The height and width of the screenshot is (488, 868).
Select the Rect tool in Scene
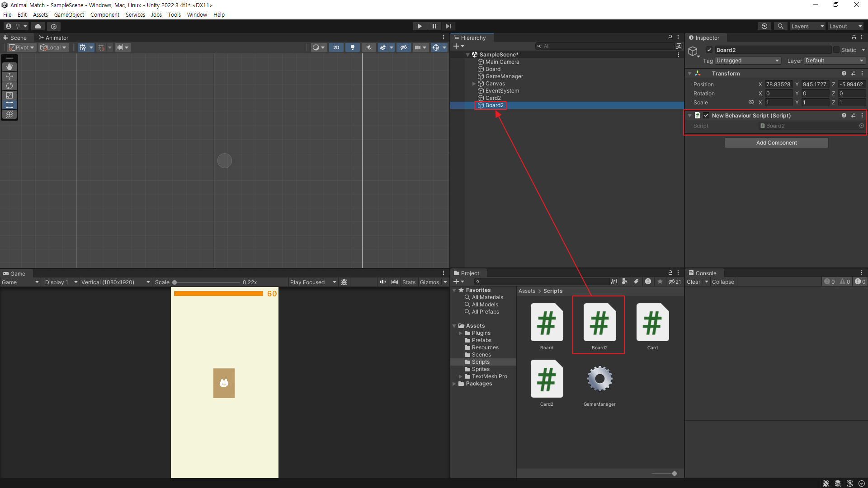click(x=9, y=105)
